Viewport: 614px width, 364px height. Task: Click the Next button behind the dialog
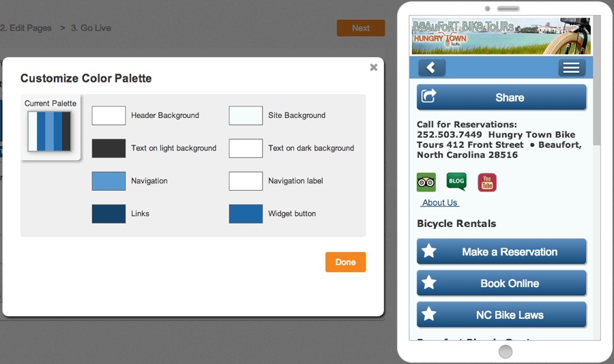pyautogui.click(x=361, y=28)
